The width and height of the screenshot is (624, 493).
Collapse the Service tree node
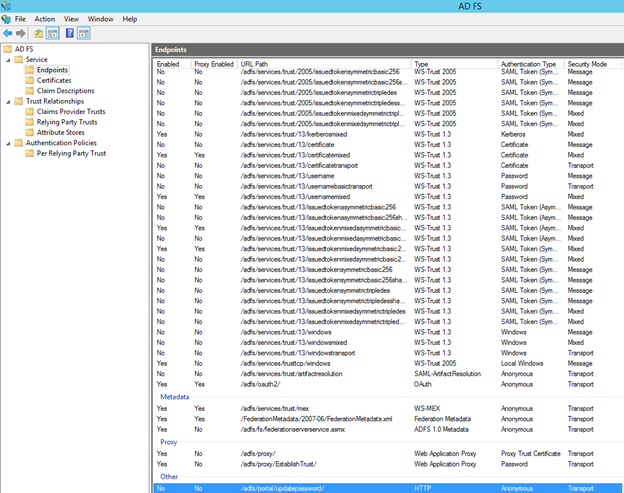7,60
